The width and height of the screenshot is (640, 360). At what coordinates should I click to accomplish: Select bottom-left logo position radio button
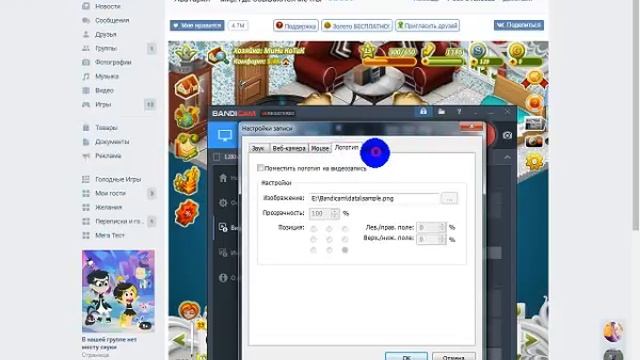click(x=313, y=250)
